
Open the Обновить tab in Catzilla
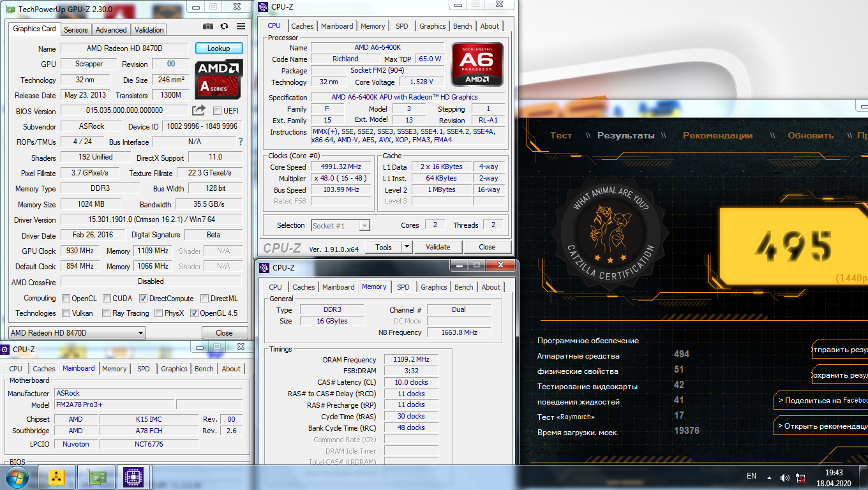(x=811, y=135)
